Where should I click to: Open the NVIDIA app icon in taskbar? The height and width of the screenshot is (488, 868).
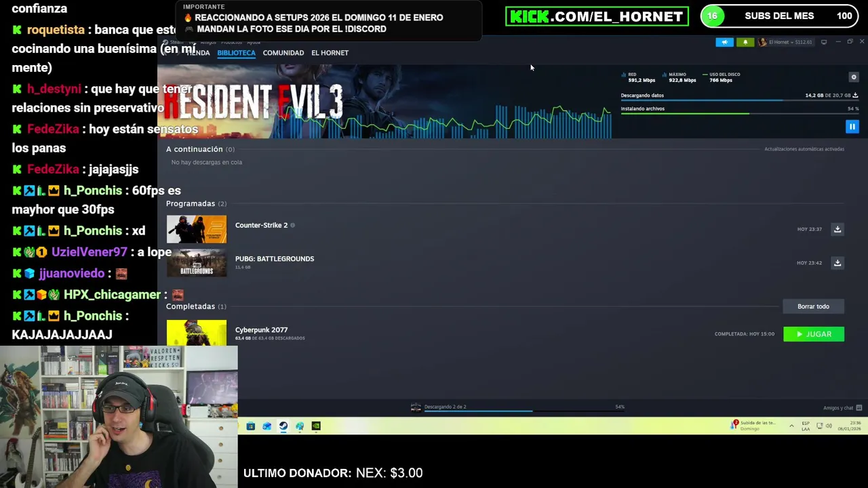316,426
